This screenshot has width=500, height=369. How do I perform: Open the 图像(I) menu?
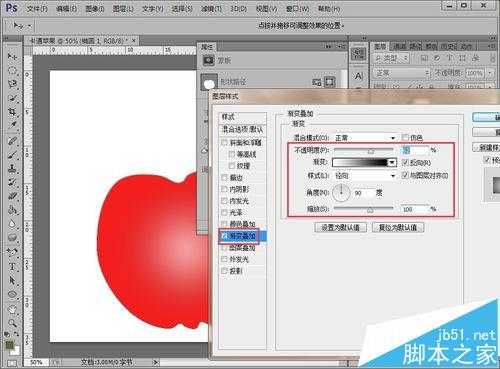95,8
